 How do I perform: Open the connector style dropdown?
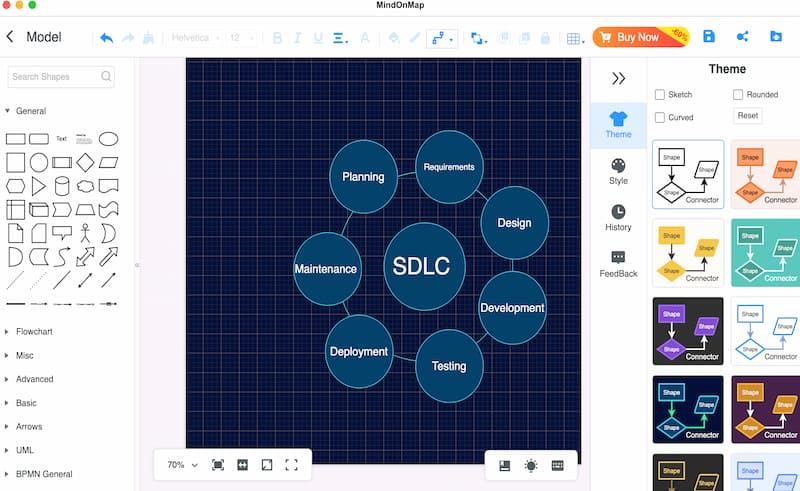(x=442, y=38)
